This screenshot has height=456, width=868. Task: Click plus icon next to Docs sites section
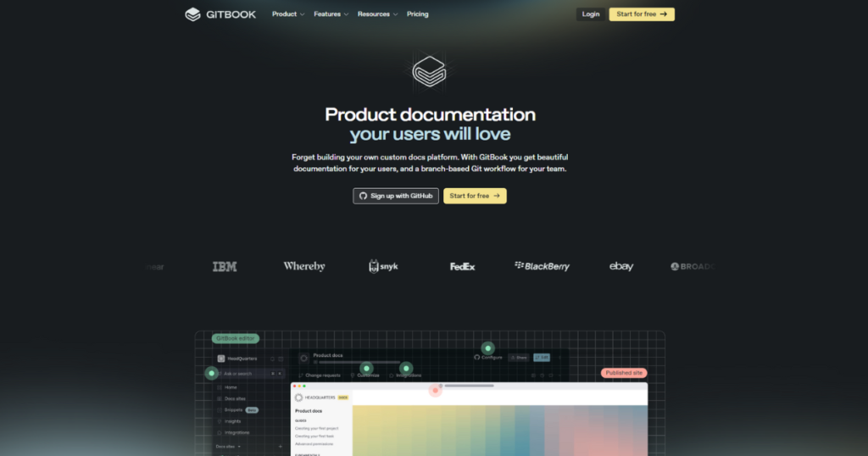(280, 447)
